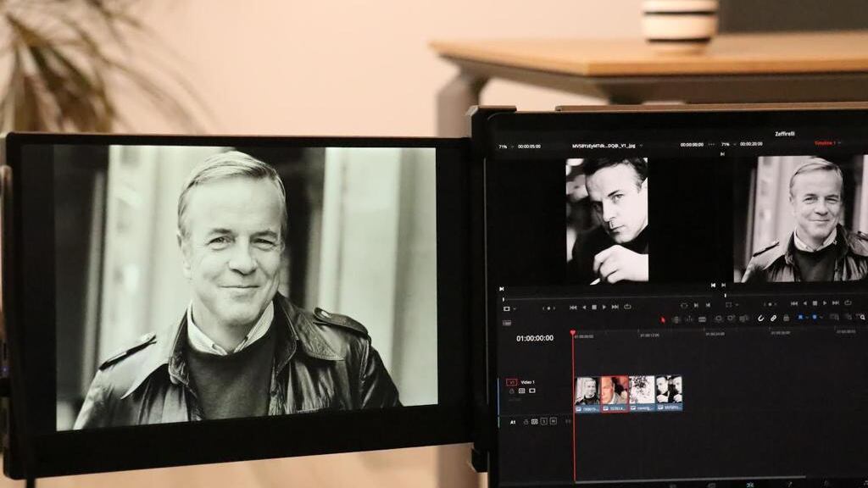Image resolution: width=868 pixels, height=488 pixels.
Task: Lock the A1 audio track
Action: [526, 422]
